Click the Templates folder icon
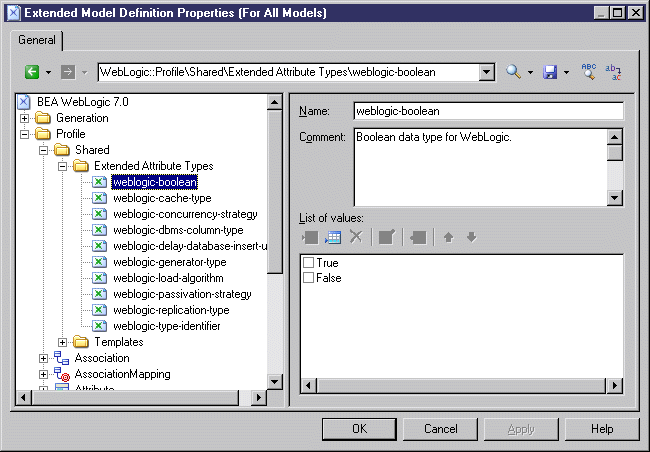 coord(81,342)
